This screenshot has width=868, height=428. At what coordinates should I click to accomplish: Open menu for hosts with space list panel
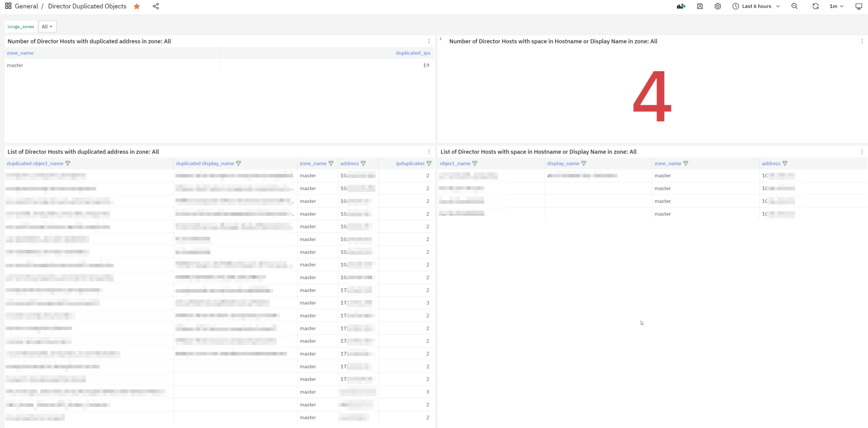pos(862,152)
